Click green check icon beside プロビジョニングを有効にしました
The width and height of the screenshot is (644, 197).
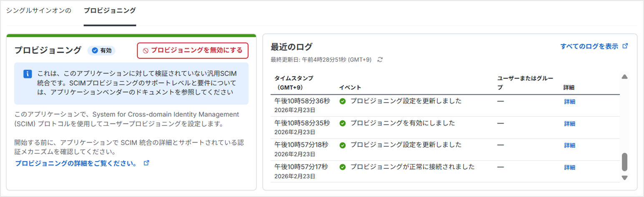pos(342,123)
